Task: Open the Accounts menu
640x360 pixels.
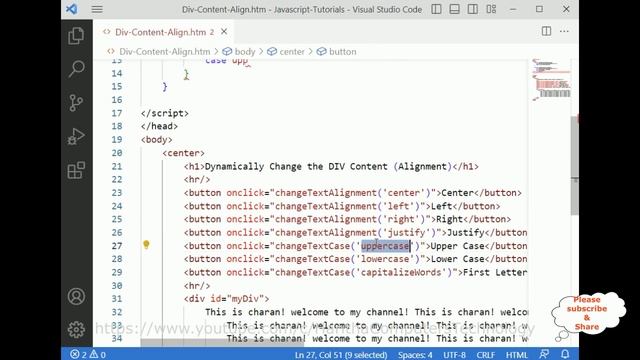Action: 76,296
